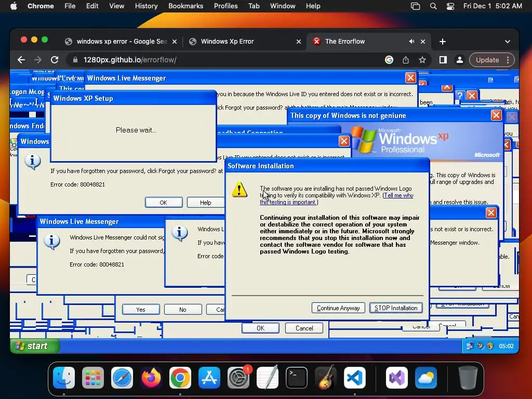The image size is (532, 399).
Task: Click the Yes button
Action: click(141, 310)
